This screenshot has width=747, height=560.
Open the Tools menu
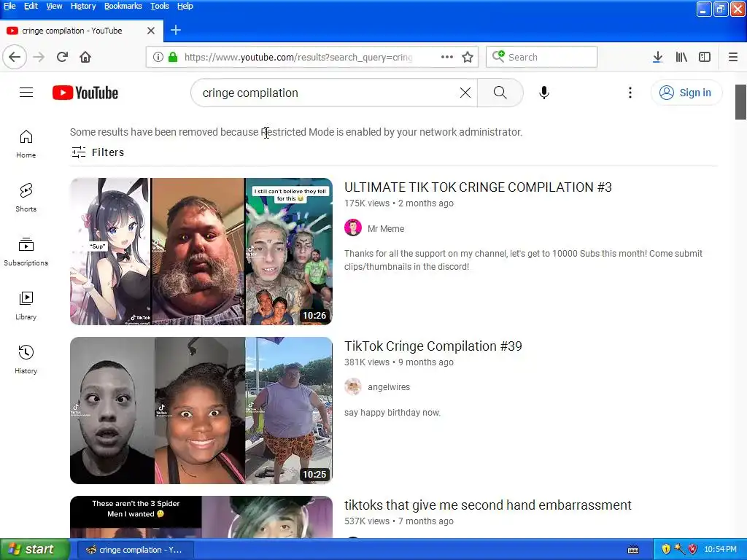pyautogui.click(x=160, y=6)
